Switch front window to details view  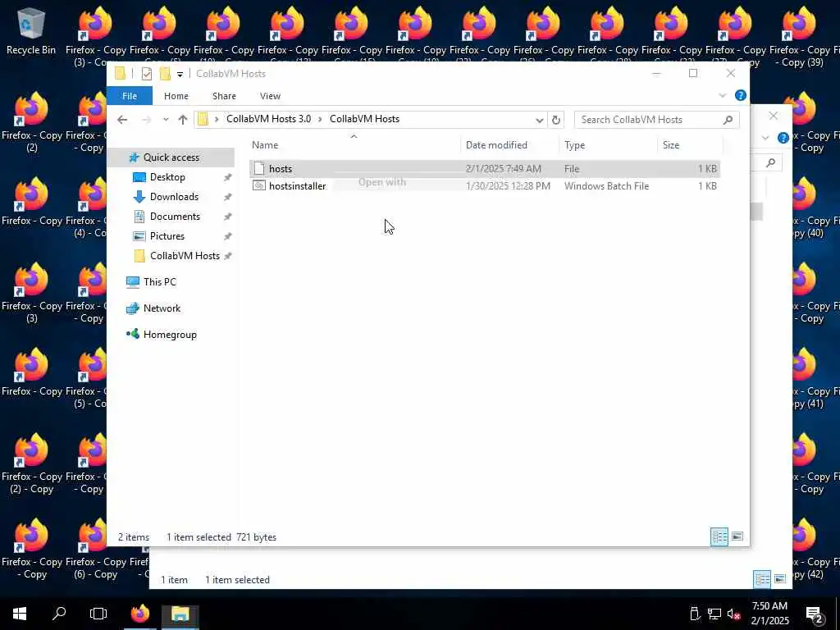[x=719, y=536]
